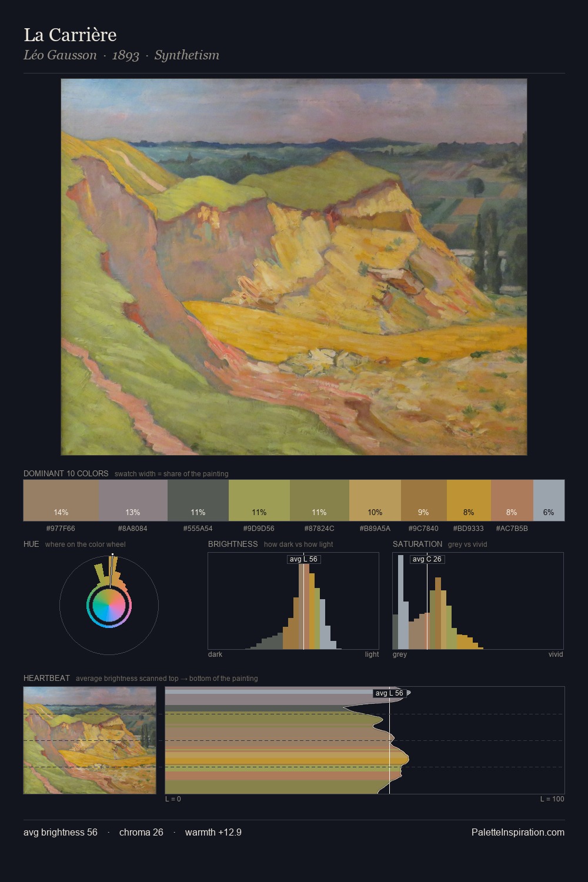Click 'chroma 26' in footer

[x=141, y=832]
